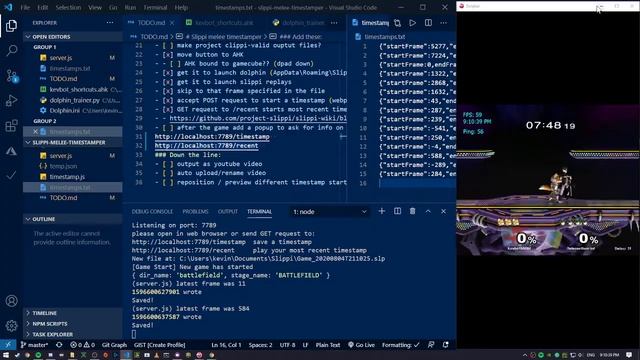Click UTF-8 encoding in status bar
Viewport: 640px width, 360px height.
click(x=287, y=345)
